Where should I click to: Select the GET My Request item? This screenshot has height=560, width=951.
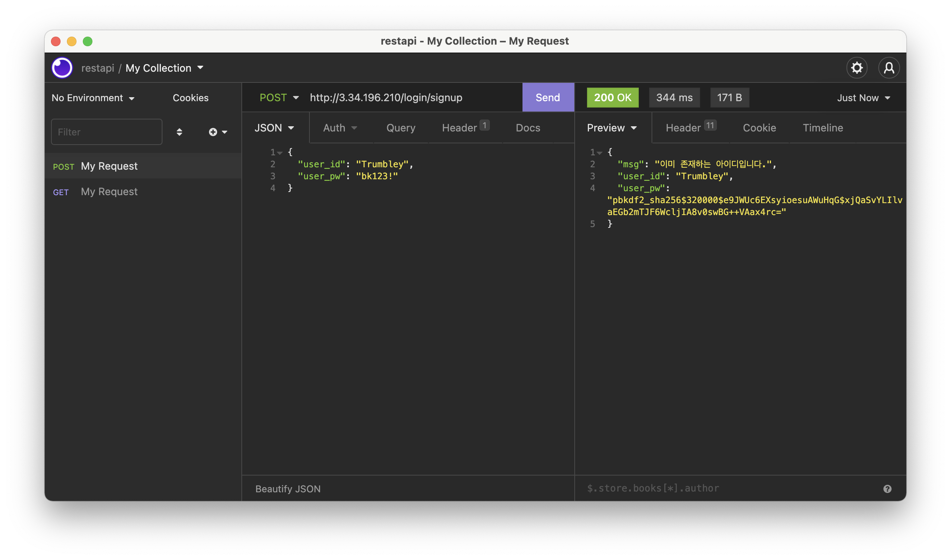click(109, 192)
